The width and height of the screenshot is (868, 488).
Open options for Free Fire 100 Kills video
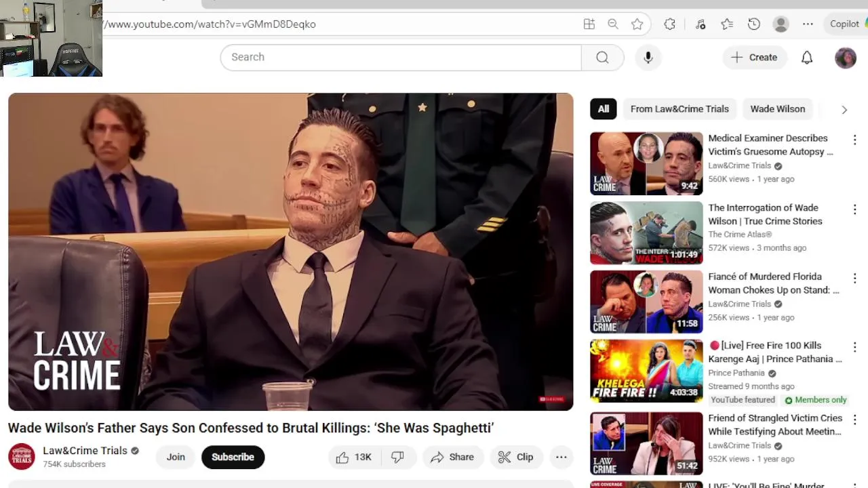[854, 347]
